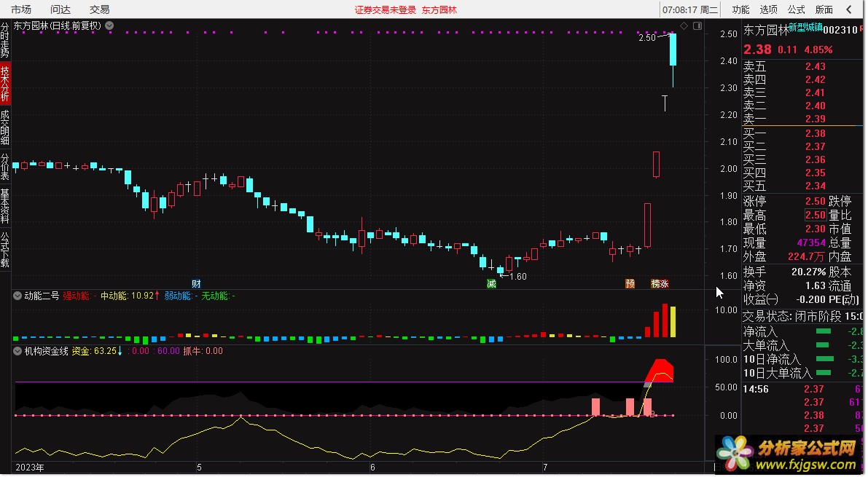This screenshot has width=868, height=477.
Task: Click the red 东方园林 title link
Action: 439,10
